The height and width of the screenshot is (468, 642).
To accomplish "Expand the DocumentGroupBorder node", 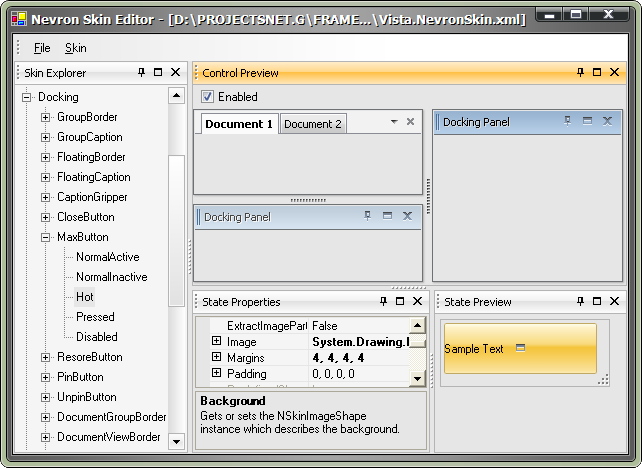I will click(x=45, y=418).
